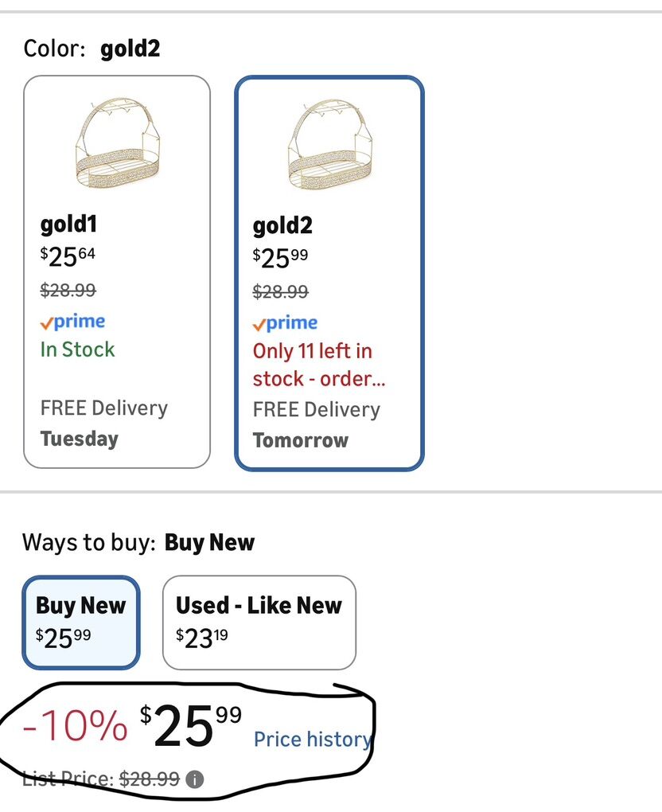Select the Buy New purchase option

(x=81, y=622)
